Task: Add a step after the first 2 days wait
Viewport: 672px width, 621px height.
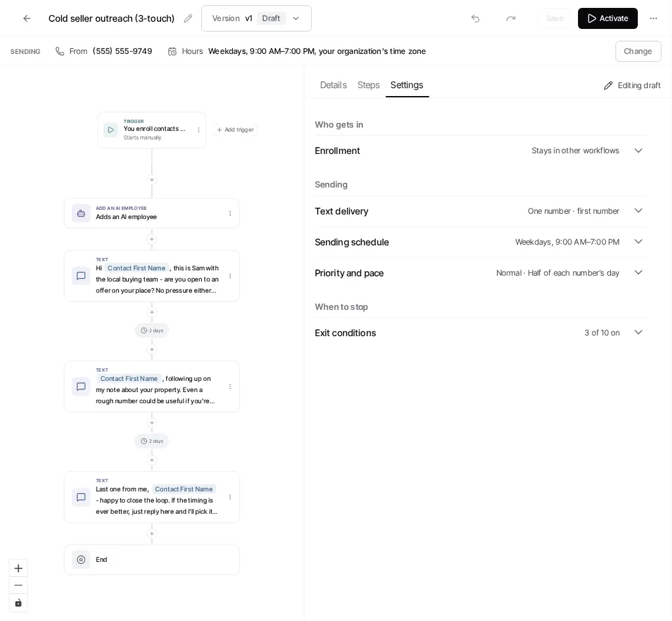Action: [x=152, y=349]
